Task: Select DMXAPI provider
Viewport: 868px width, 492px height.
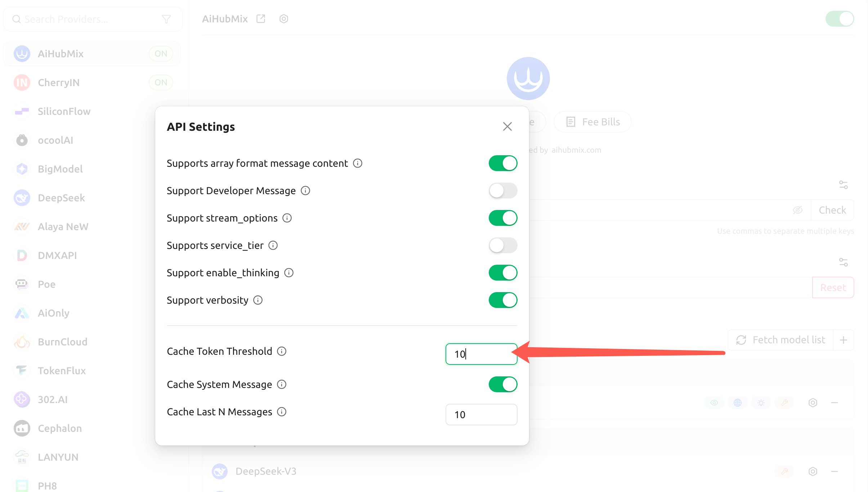Action: click(79, 255)
